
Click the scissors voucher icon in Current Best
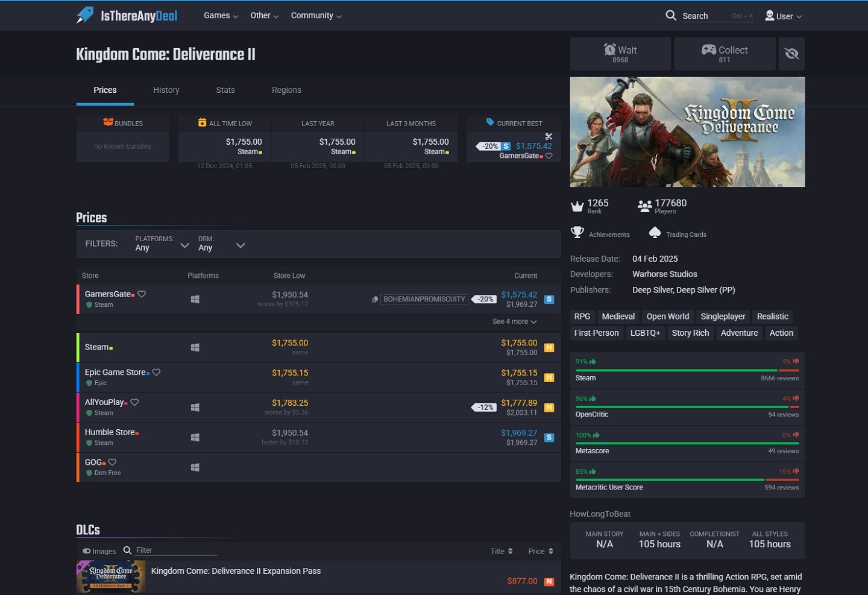(549, 136)
